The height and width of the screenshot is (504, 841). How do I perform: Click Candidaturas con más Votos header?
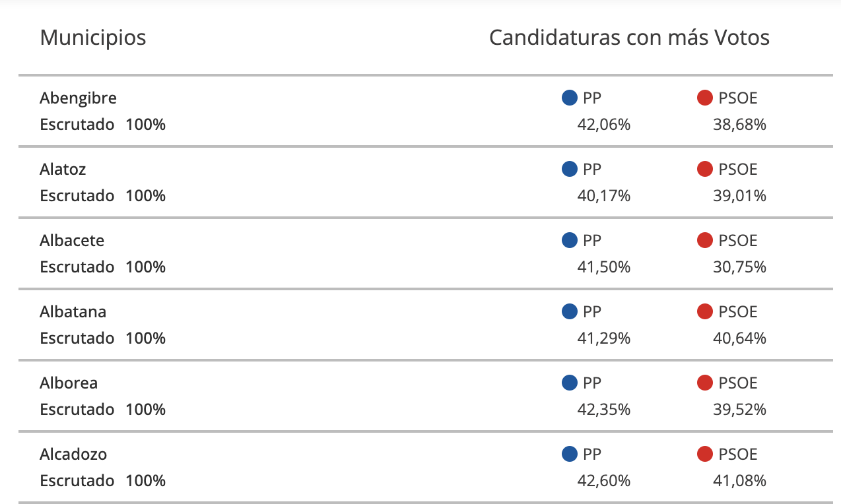pos(629,38)
